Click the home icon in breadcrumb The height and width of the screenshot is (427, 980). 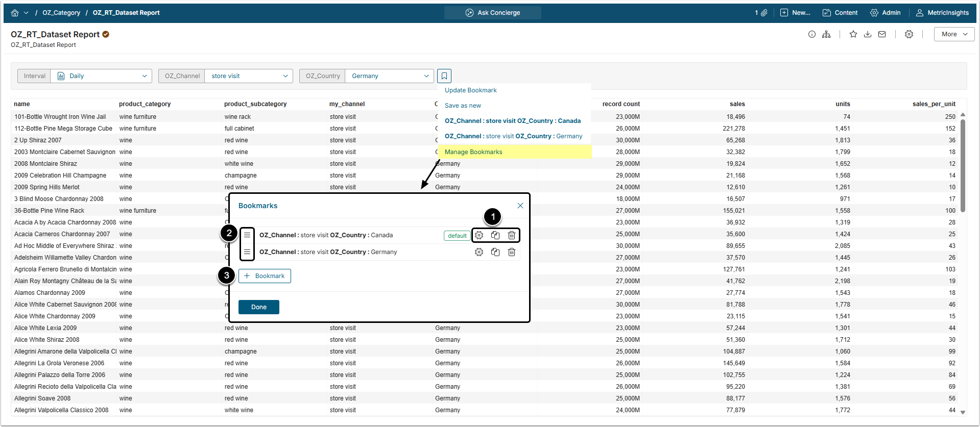(x=15, y=13)
